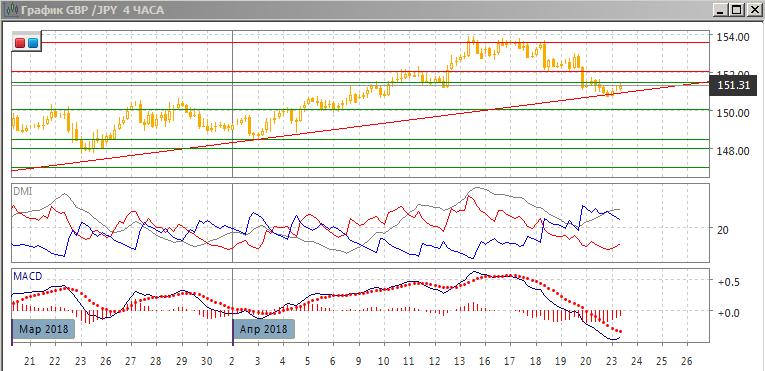Minimize the GBP/JPY chart window
Viewport: 765px width, 371px height.
tap(721, 9)
